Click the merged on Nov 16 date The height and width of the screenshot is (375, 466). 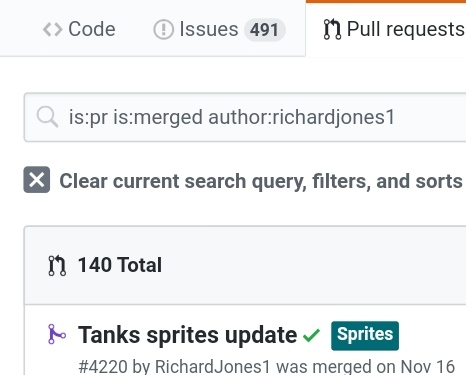pyautogui.click(x=384, y=366)
